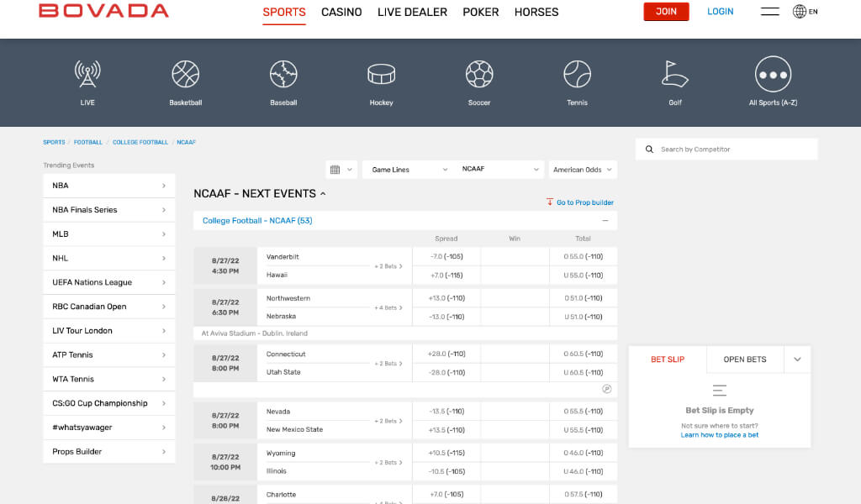This screenshot has height=504, width=861.
Task: Click the LOGIN link
Action: coord(720,12)
